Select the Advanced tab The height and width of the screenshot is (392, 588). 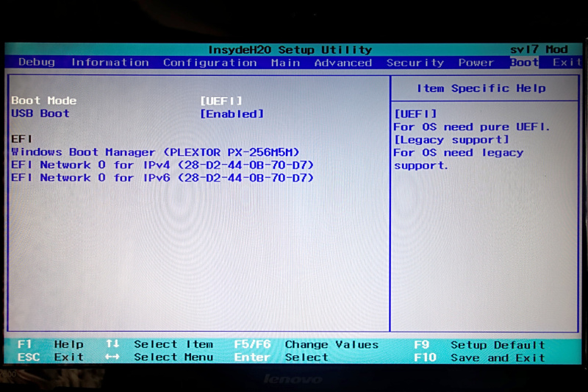click(343, 63)
